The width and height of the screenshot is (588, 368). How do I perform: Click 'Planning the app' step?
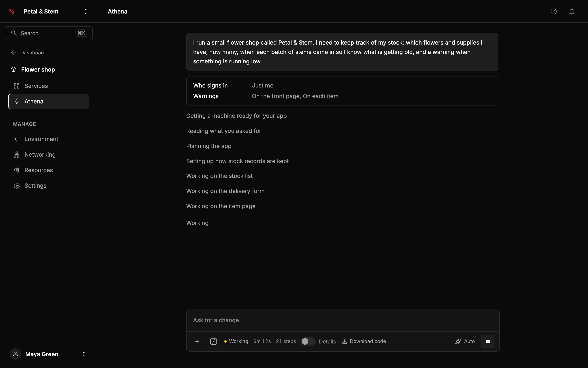pyautogui.click(x=209, y=146)
